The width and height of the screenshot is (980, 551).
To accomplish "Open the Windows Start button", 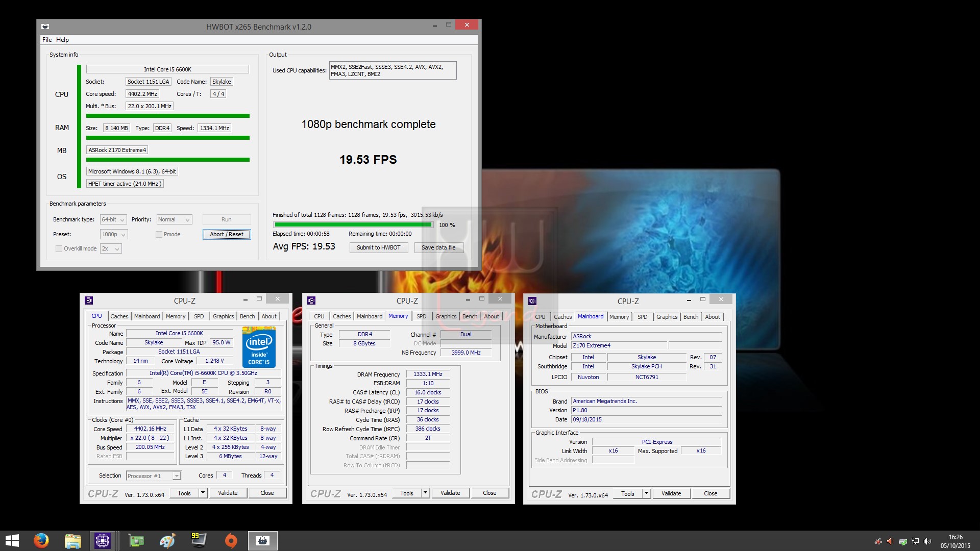I will (12, 541).
